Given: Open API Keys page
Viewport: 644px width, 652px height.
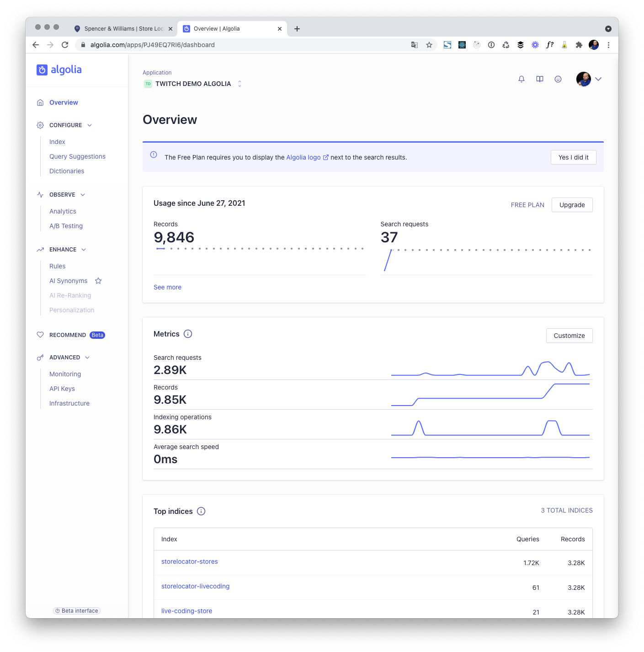Looking at the screenshot, I should (x=62, y=389).
